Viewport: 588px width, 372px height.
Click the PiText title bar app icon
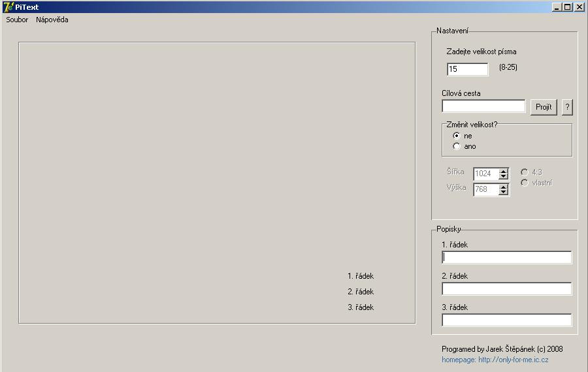click(8, 7)
